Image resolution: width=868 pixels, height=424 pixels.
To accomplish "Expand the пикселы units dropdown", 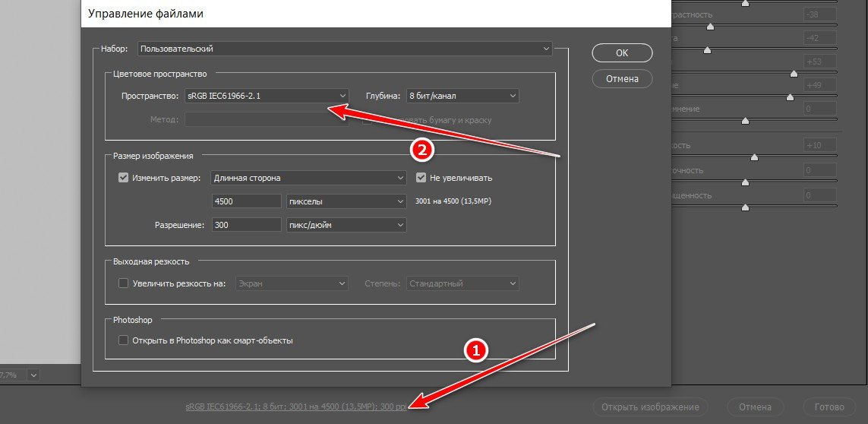I will pyautogui.click(x=346, y=201).
